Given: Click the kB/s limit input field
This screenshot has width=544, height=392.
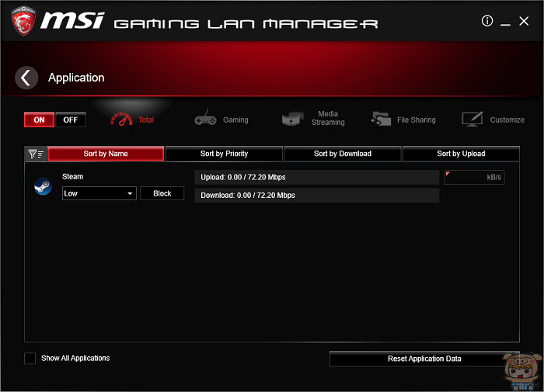Looking at the screenshot, I should pos(474,178).
